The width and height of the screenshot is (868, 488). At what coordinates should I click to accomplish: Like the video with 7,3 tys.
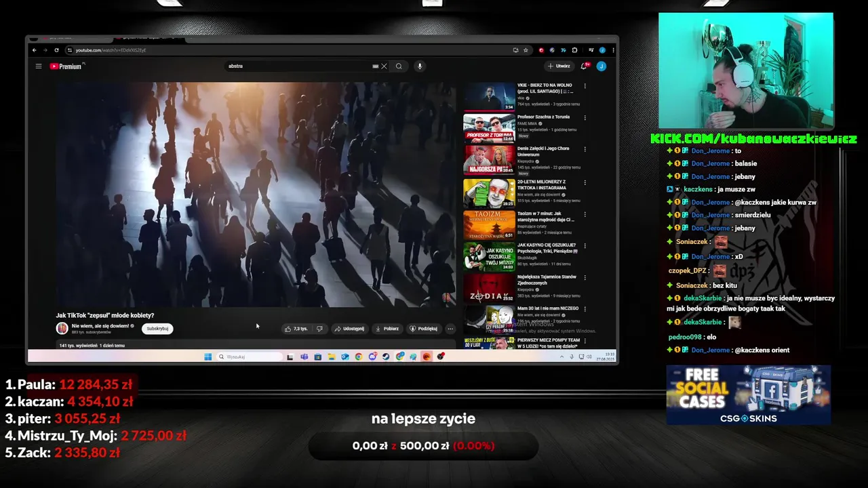point(296,329)
